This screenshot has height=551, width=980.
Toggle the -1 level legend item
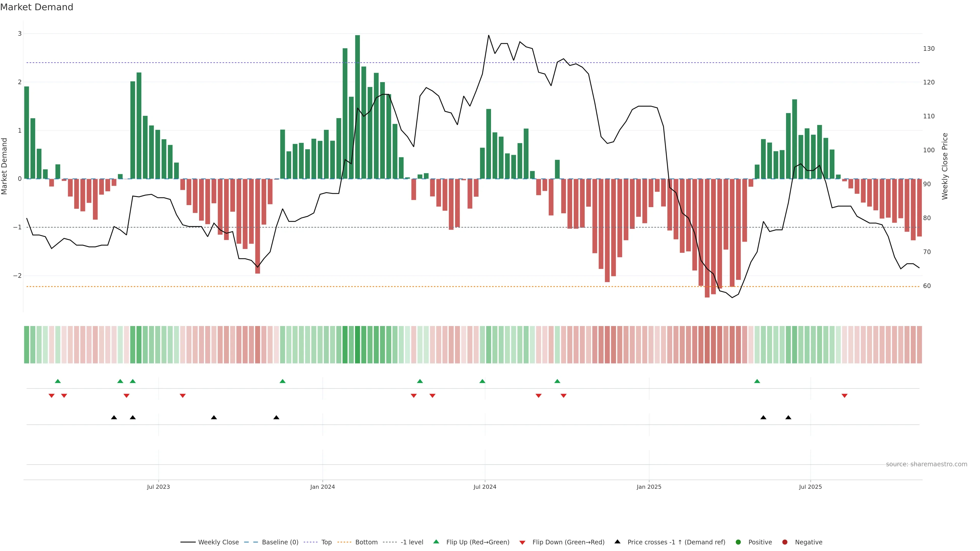412,542
